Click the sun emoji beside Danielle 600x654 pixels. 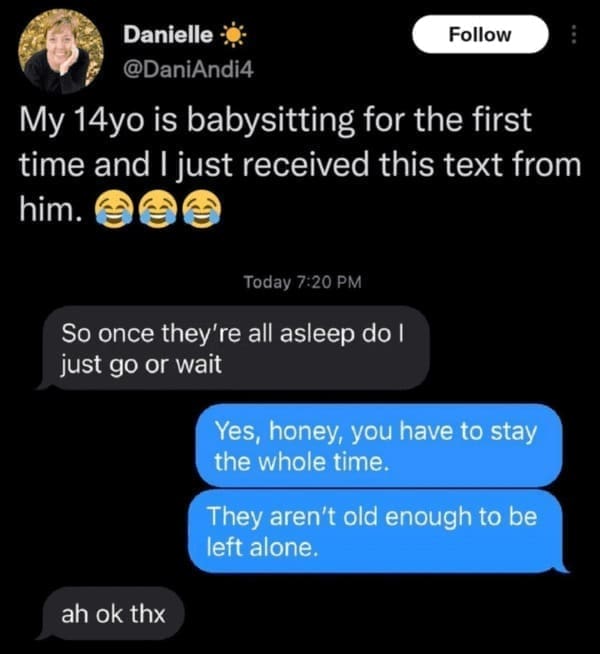pos(233,35)
